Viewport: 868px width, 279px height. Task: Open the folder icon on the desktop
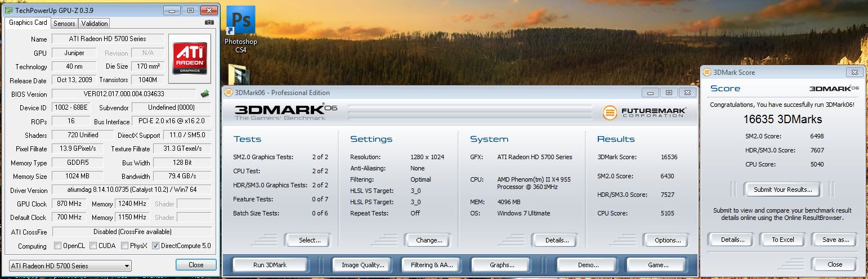coord(239,75)
